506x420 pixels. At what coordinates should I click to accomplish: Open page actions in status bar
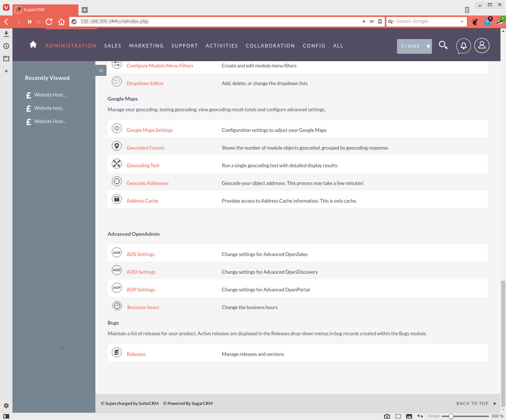420,416
